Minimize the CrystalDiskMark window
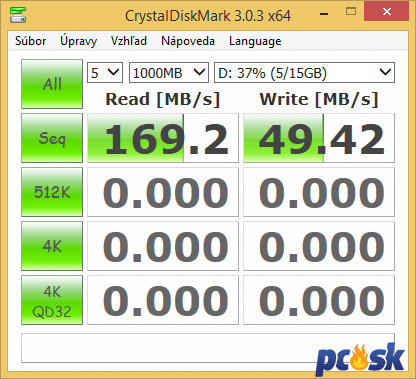416x379 pixels. [324, 14]
